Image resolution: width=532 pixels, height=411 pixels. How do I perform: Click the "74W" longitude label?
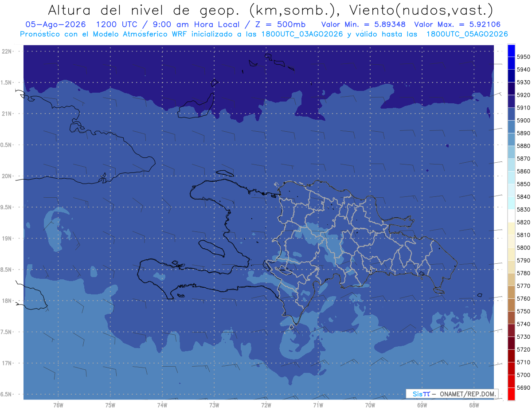(162, 405)
